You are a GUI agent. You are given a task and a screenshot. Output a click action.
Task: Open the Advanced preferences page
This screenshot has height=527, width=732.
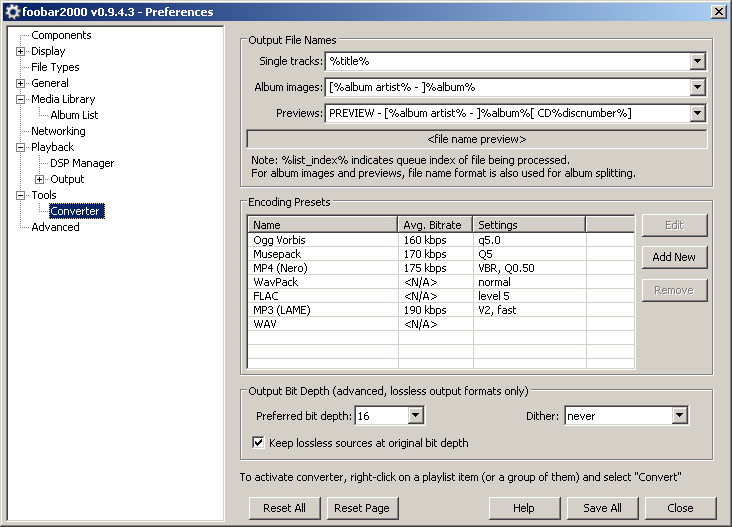55,227
